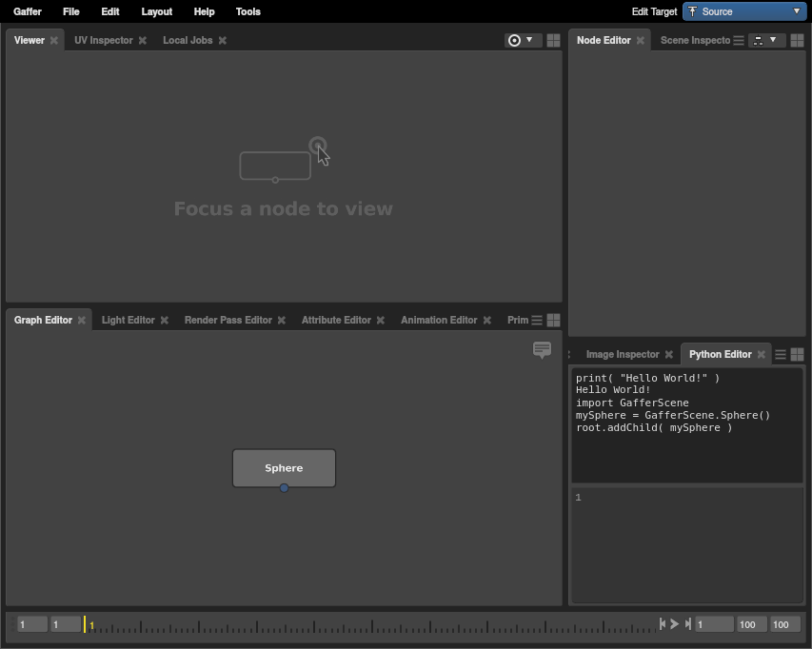Click the Sphere node's output plug
The image size is (812, 649).
[284, 488]
